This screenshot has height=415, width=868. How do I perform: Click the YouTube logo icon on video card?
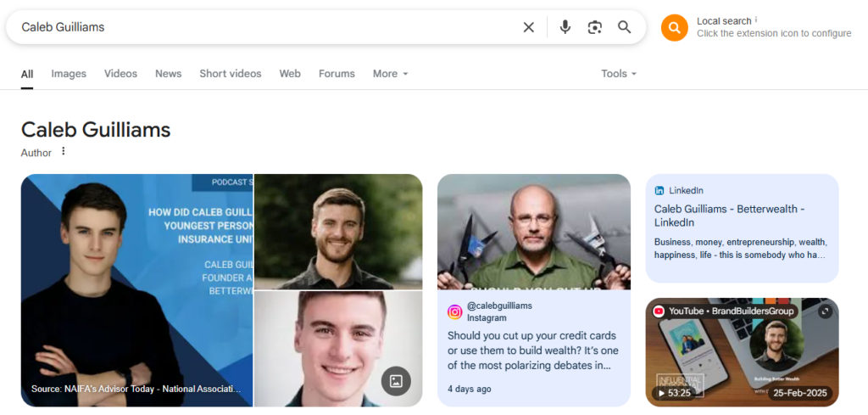click(659, 311)
